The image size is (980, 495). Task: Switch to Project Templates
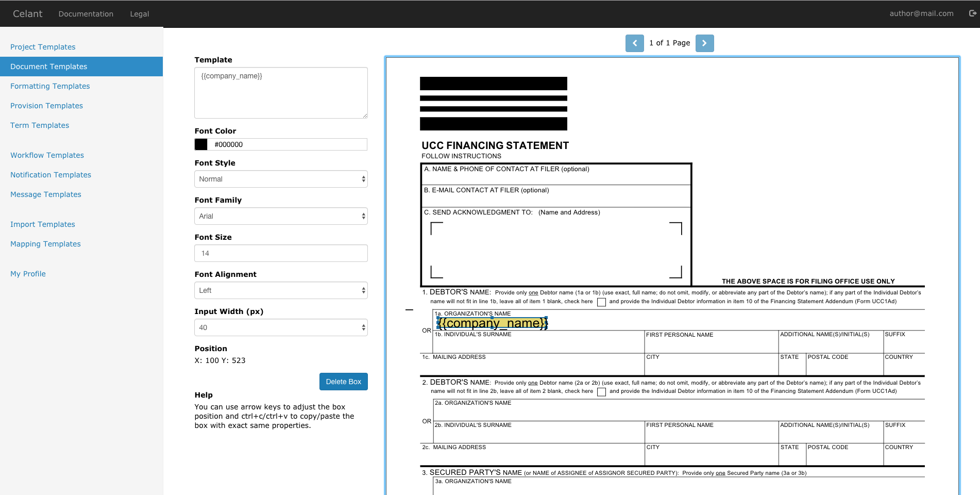coord(43,47)
